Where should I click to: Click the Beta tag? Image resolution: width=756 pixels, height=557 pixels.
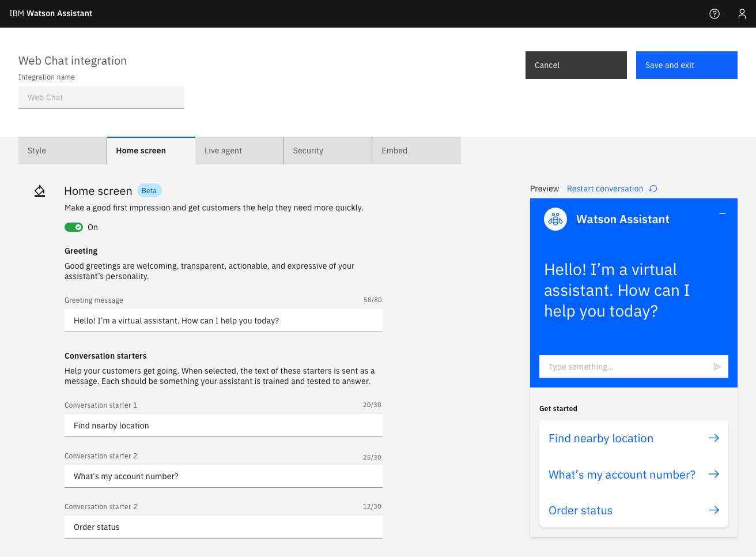click(x=149, y=191)
